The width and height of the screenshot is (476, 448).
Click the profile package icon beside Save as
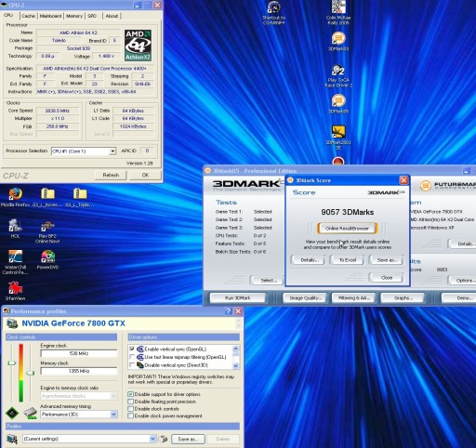click(163, 439)
